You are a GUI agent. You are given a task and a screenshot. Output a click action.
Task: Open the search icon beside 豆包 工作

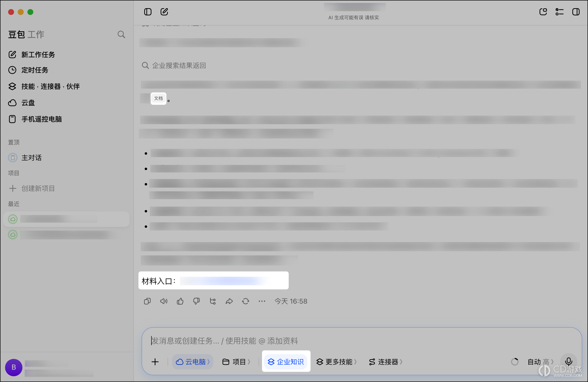pyautogui.click(x=121, y=35)
